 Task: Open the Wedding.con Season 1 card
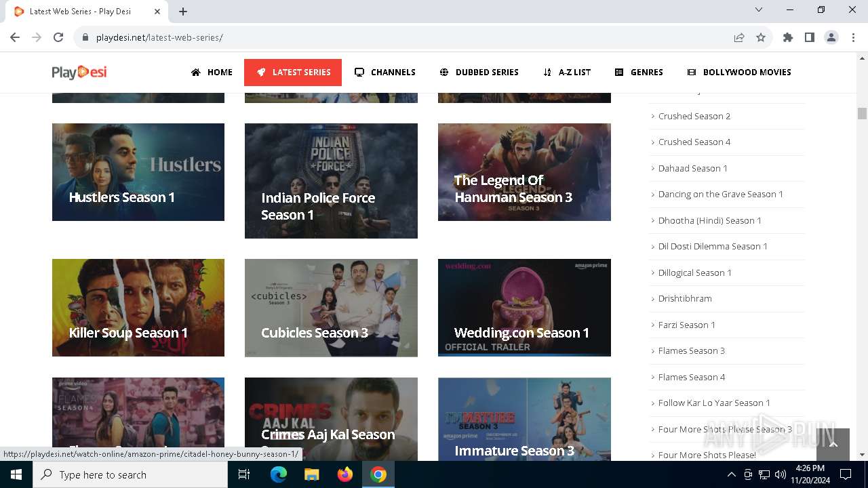click(524, 308)
